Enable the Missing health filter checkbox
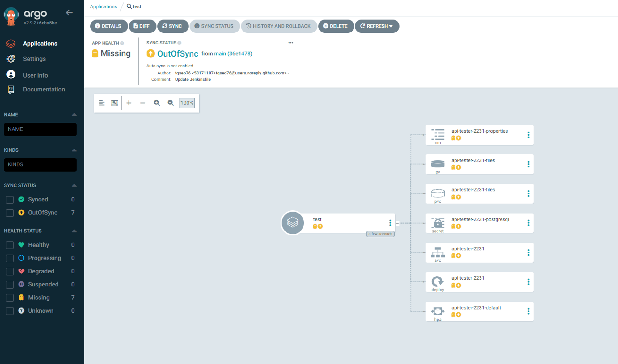The width and height of the screenshot is (618, 364). click(x=10, y=298)
